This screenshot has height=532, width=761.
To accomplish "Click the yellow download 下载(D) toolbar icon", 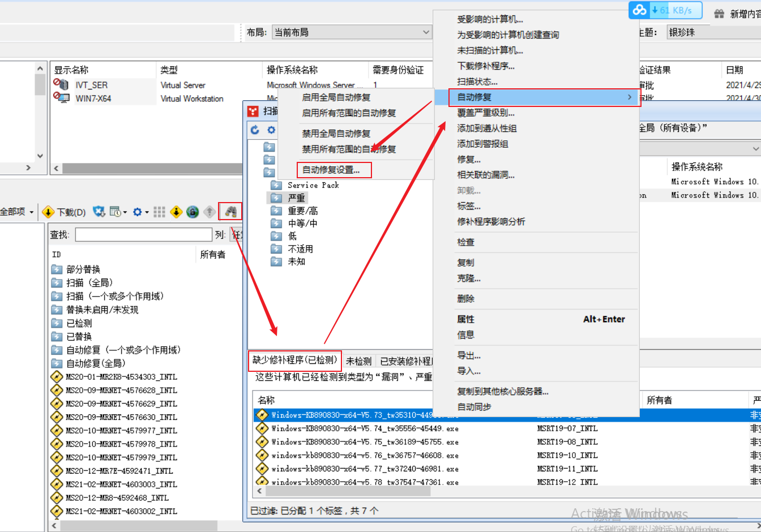I will pyautogui.click(x=48, y=212).
